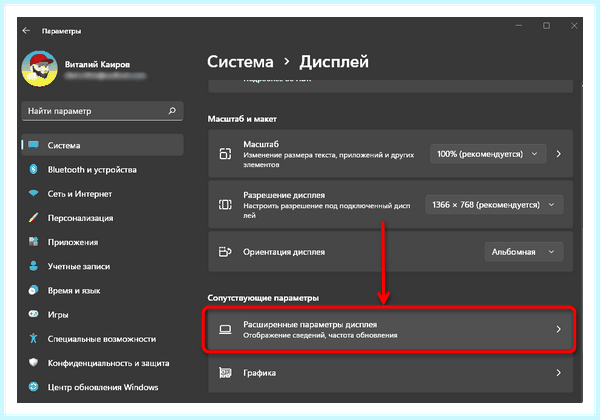600x420 pixels.
Task: Click the Разрешение дисплея resolution icon
Action: (x=225, y=205)
